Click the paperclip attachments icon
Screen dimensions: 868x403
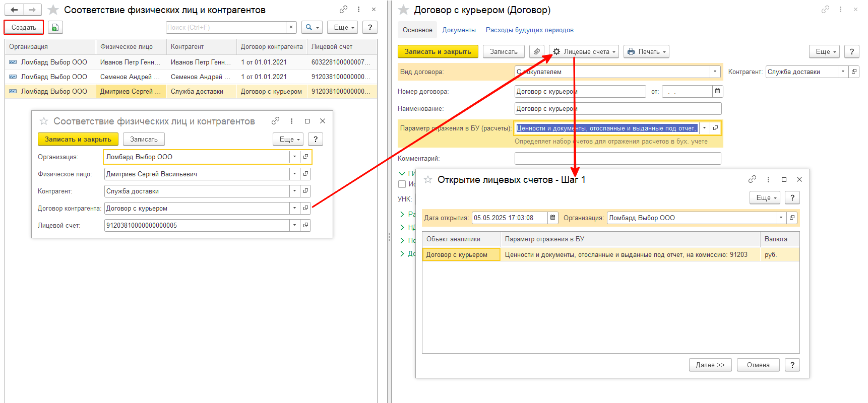point(537,51)
